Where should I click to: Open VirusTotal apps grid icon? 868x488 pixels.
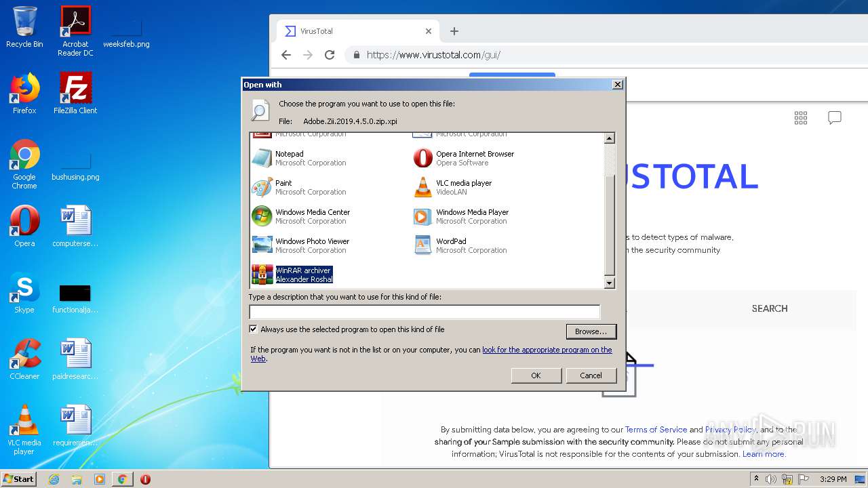pos(801,118)
